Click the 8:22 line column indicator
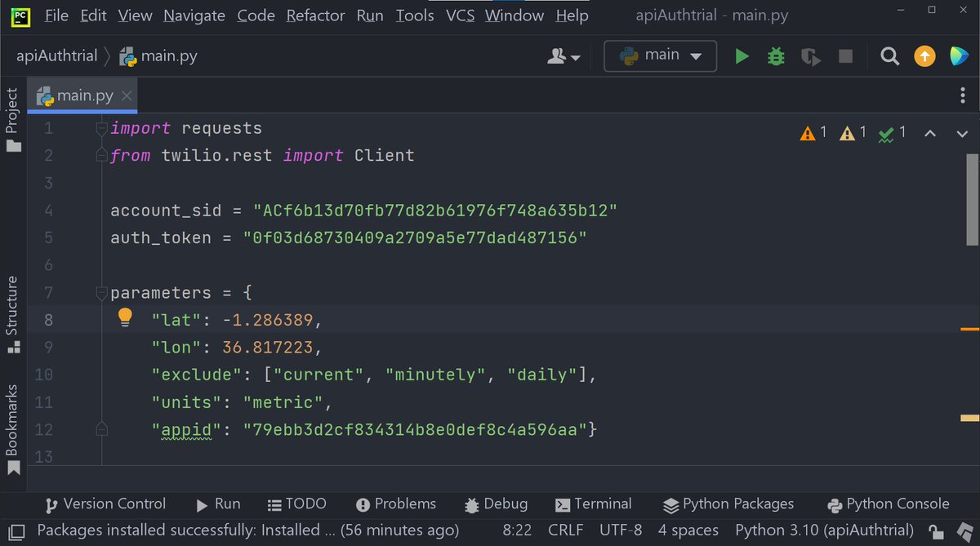The image size is (980, 546). point(517,530)
